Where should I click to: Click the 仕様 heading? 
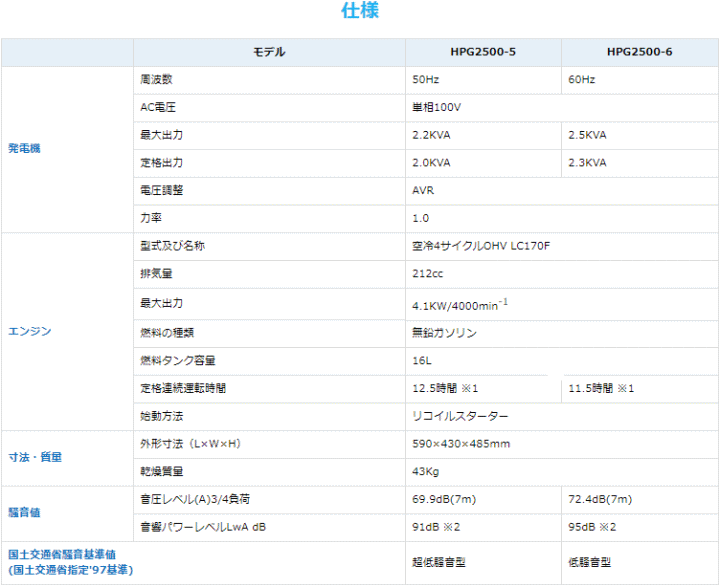360,11
